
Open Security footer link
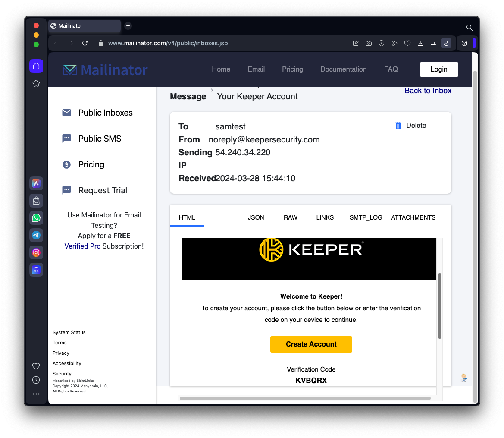pos(62,374)
